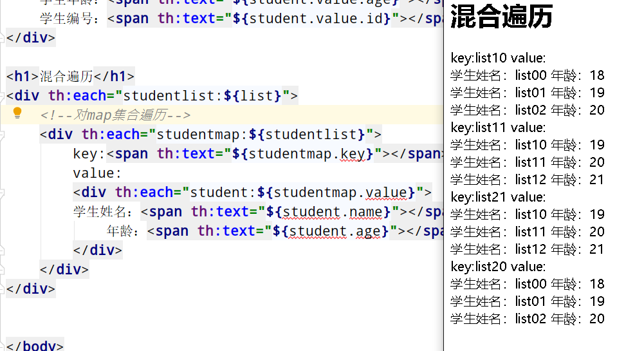
Task: Click the <h1>混合遍历</h1> line in the code
Action: 70,77
